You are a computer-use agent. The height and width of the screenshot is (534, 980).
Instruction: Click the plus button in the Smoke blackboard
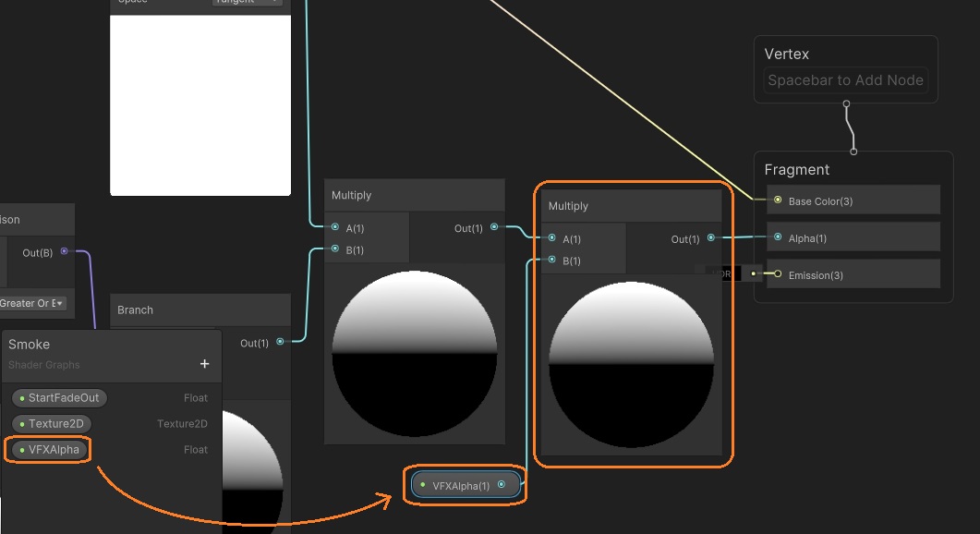204,364
